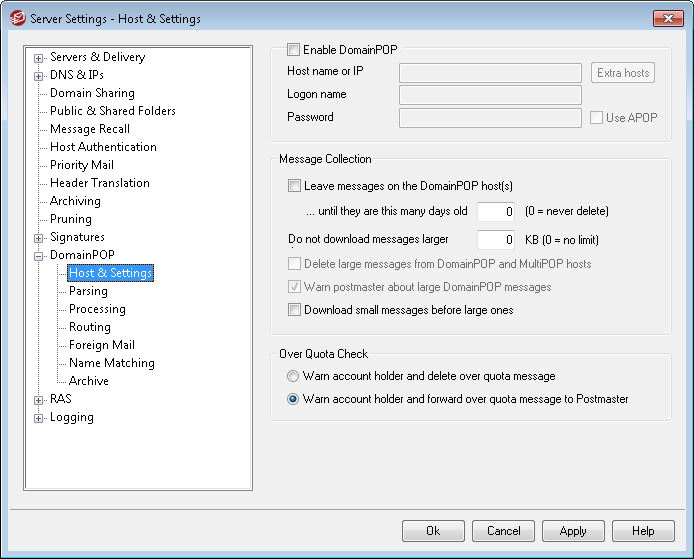Select Warn account holder and delete option
Viewport: 694px width, 559px height.
[x=293, y=376]
